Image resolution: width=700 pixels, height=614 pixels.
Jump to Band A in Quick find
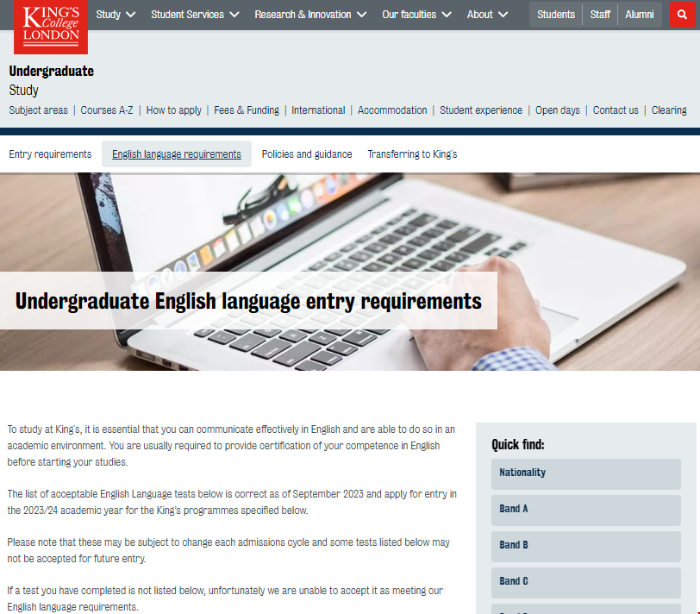(585, 510)
